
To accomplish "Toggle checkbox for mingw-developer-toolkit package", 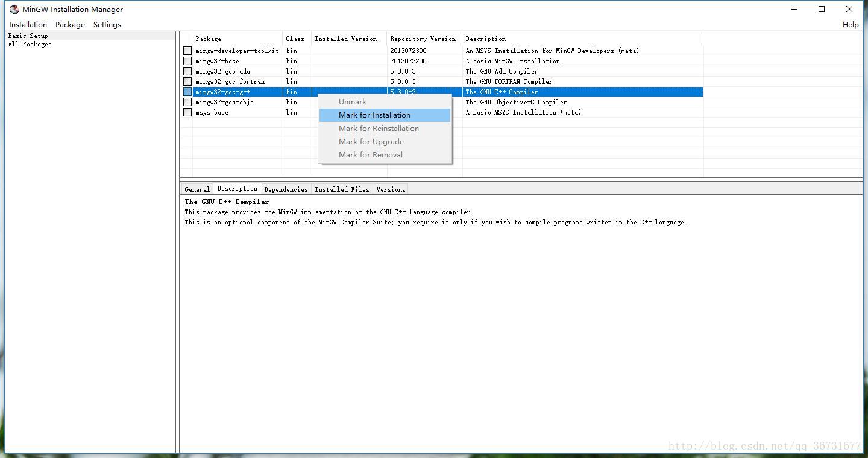I will pos(187,51).
